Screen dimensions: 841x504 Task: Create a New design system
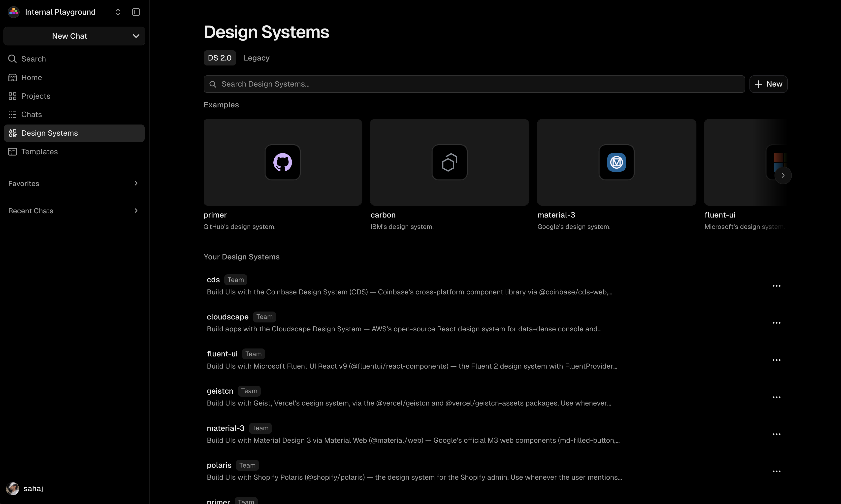[768, 84]
